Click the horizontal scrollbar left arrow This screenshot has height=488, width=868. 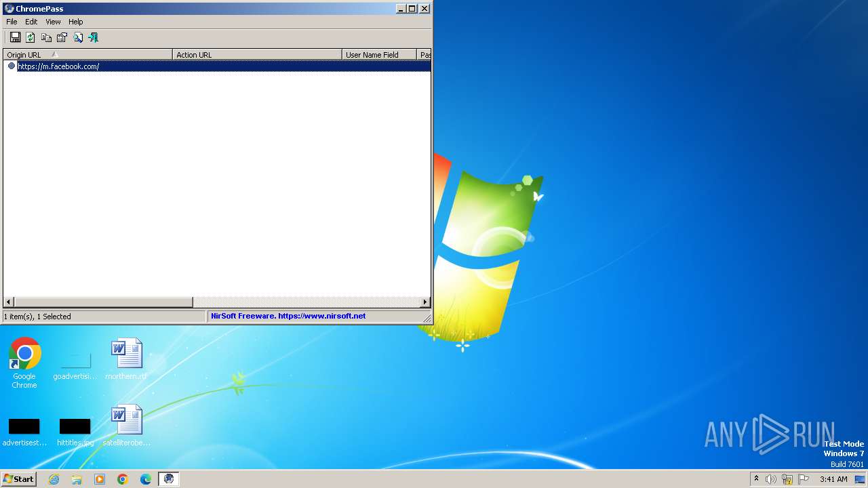(9, 302)
